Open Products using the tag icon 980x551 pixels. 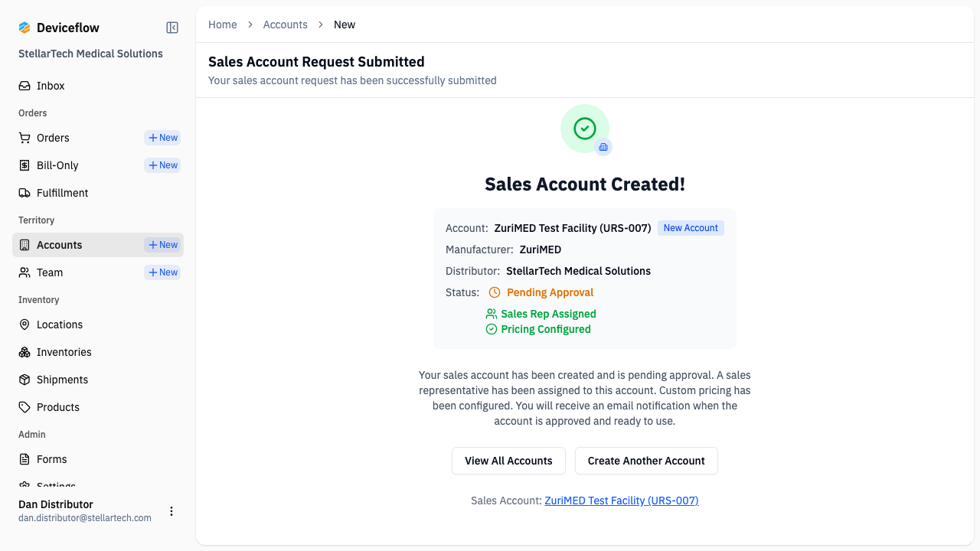point(24,407)
